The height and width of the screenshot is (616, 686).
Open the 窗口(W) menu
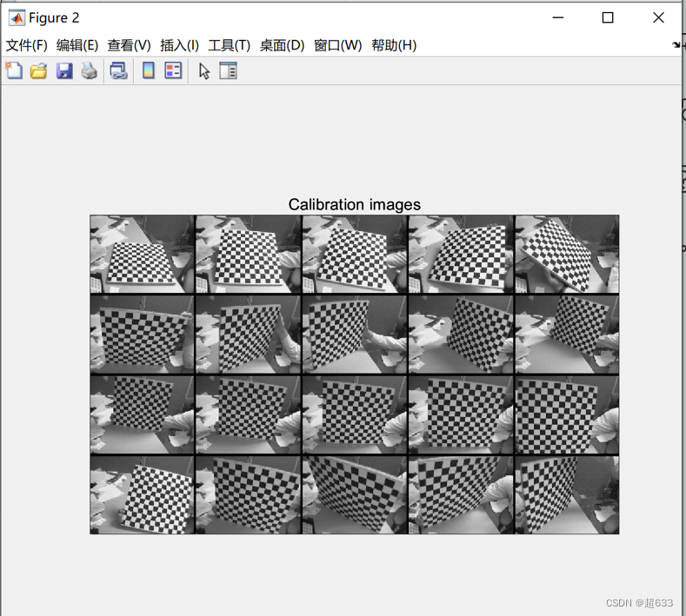(337, 45)
